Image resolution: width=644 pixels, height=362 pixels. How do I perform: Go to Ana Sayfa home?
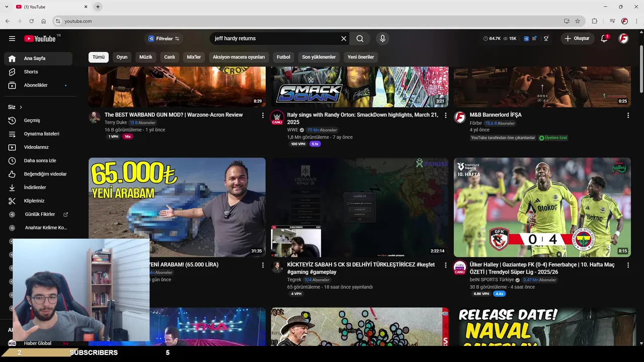(38, 58)
